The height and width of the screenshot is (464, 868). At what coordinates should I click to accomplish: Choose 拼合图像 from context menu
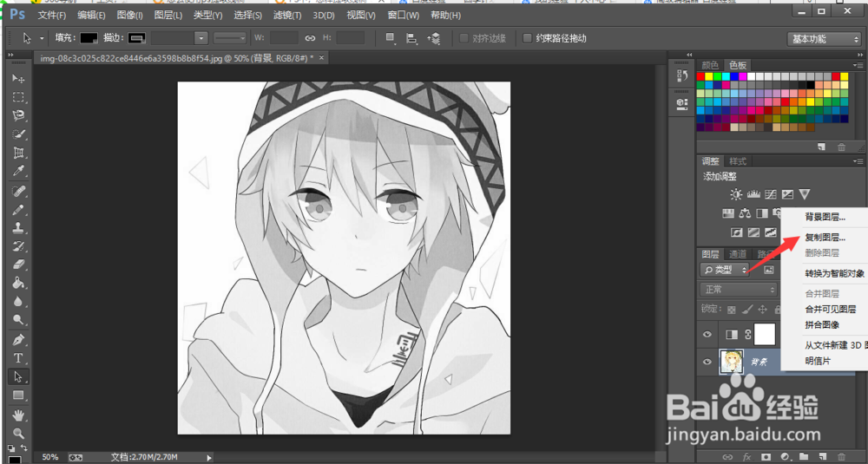pos(822,324)
